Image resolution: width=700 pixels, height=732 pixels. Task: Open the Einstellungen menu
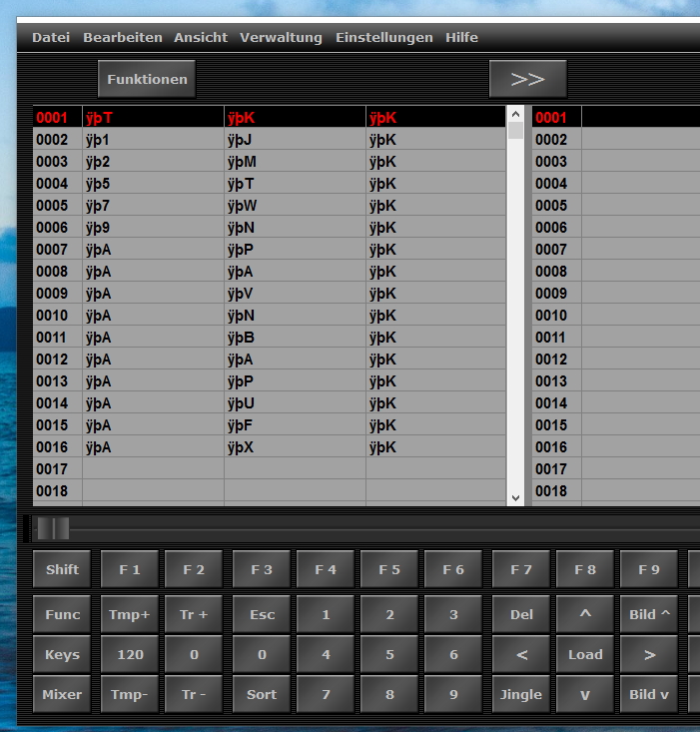(383, 37)
